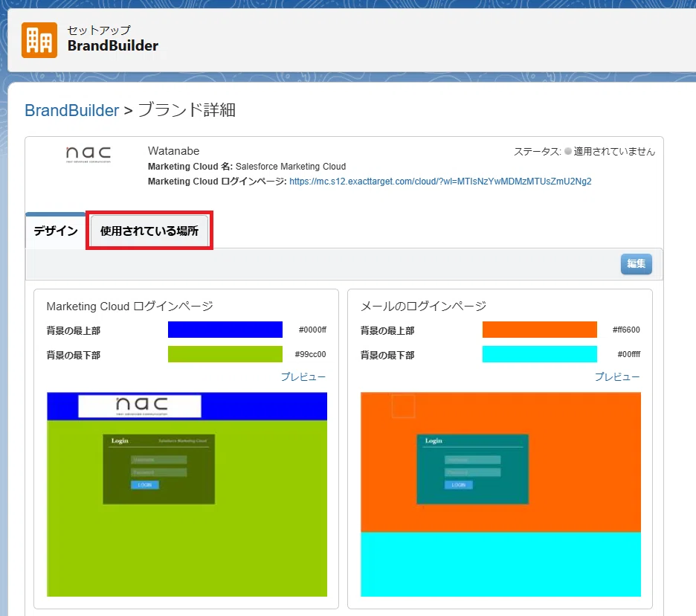Select the cyan #00ffff color swatch
Image resolution: width=696 pixels, height=616 pixels.
(x=539, y=354)
